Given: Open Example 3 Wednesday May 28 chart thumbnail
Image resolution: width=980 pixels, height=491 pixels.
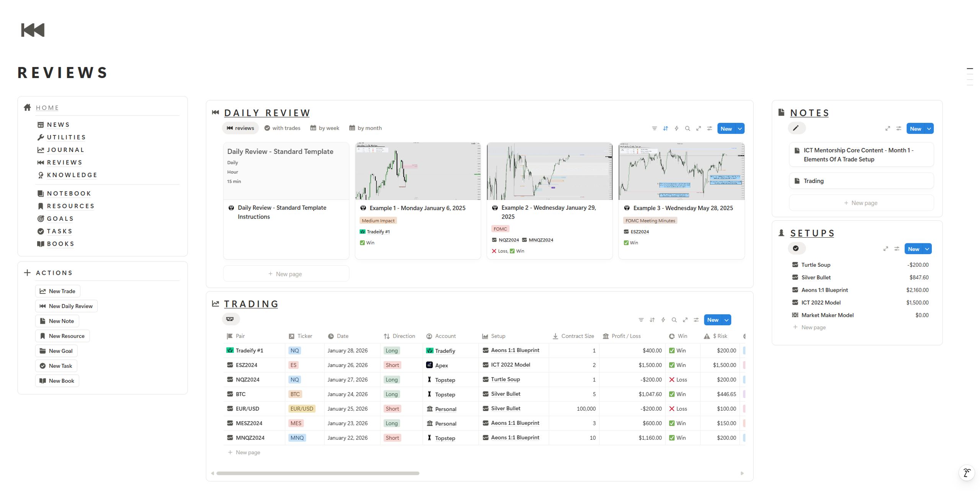Looking at the screenshot, I should point(681,171).
